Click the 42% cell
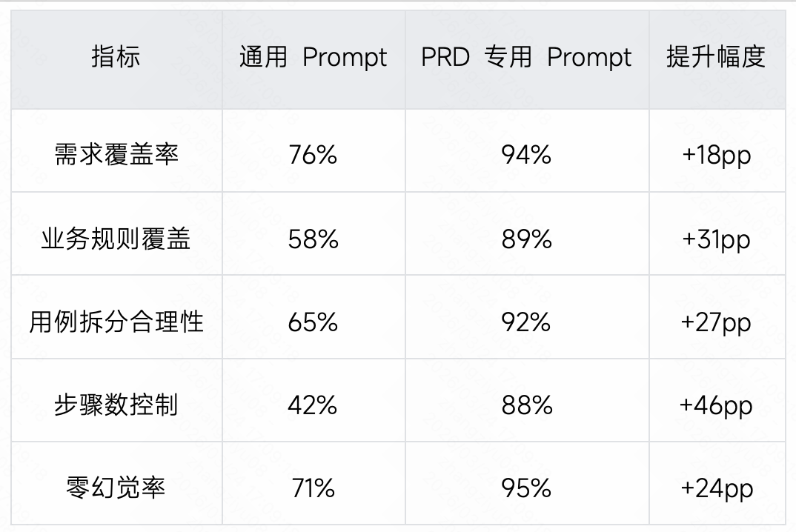 coord(313,405)
